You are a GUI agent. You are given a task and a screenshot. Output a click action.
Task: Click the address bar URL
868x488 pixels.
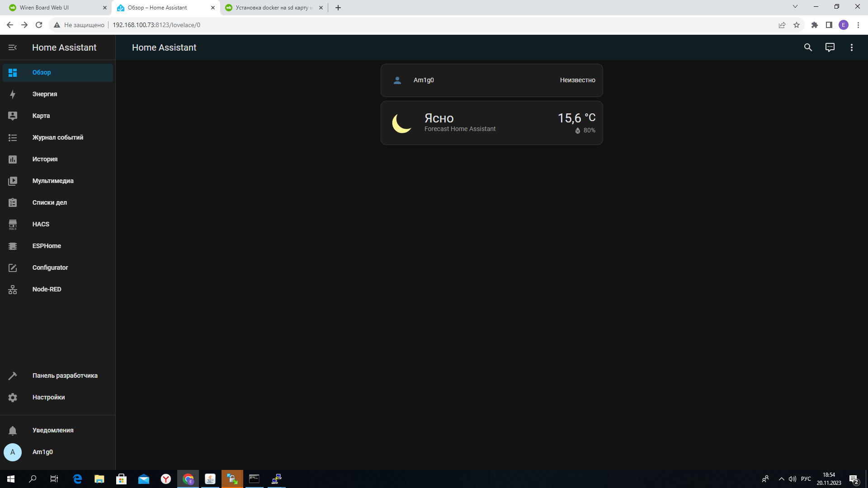(x=156, y=25)
